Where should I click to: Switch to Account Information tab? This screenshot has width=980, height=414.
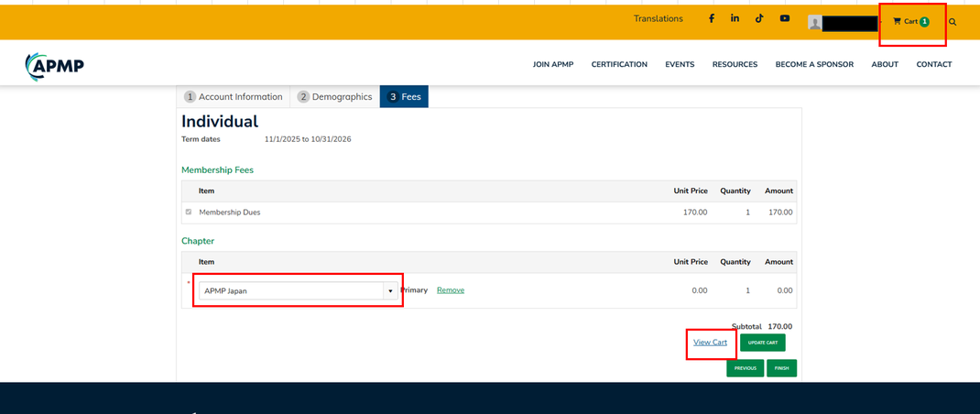[234, 97]
